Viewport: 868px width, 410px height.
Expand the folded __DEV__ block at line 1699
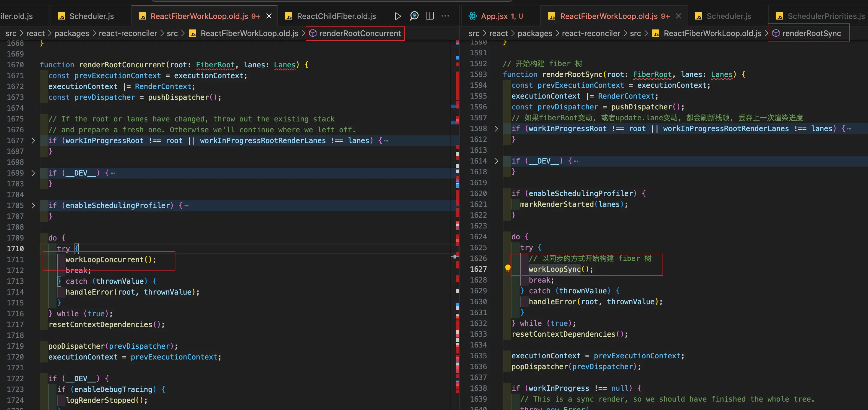point(33,173)
